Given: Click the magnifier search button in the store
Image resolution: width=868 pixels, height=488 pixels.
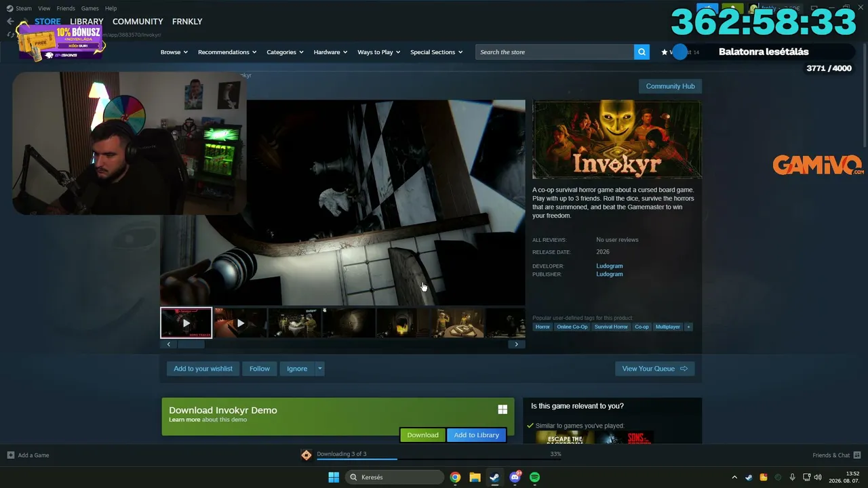Looking at the screenshot, I should [642, 52].
